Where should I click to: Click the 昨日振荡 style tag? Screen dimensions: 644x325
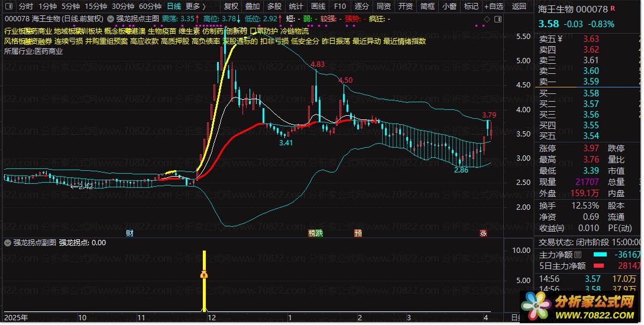(336, 41)
